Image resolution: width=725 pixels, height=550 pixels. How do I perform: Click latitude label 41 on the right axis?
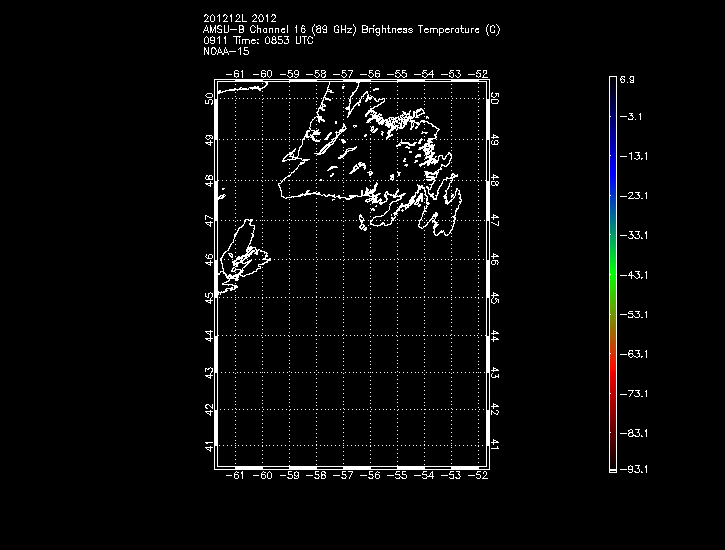(496, 445)
